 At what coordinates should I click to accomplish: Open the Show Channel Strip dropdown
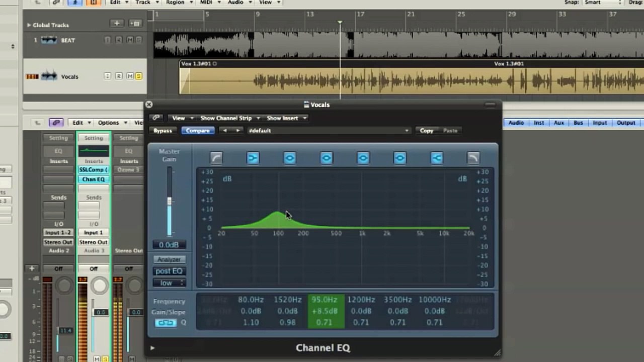tap(230, 118)
